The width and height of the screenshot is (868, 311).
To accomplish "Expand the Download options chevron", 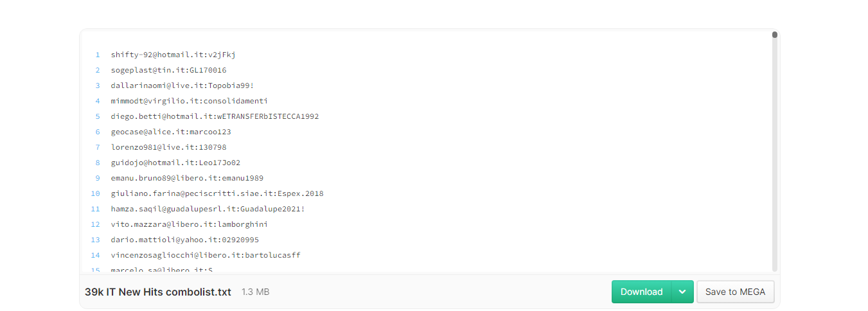I will [682, 292].
